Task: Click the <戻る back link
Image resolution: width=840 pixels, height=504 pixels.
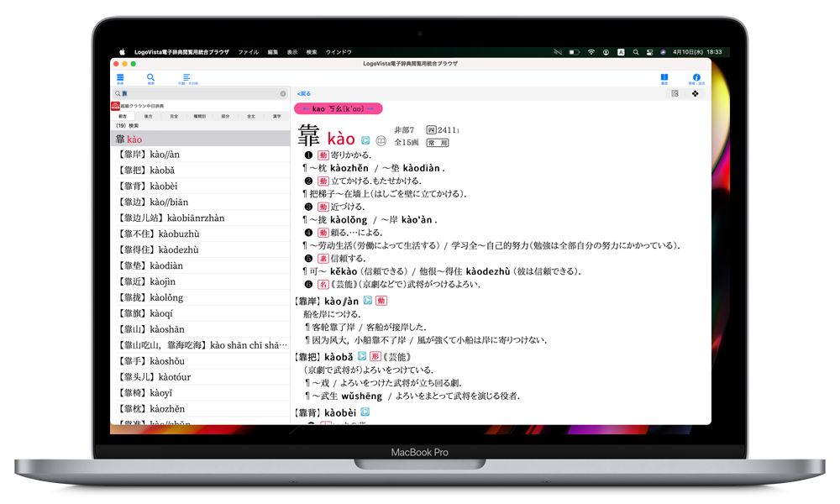Action: click(x=304, y=93)
